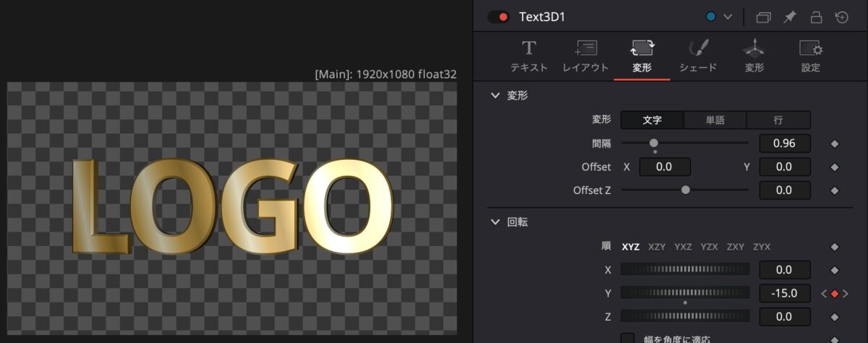Click the 間隔 value field showing 0.96
The width and height of the screenshot is (868, 343).
[785, 143]
